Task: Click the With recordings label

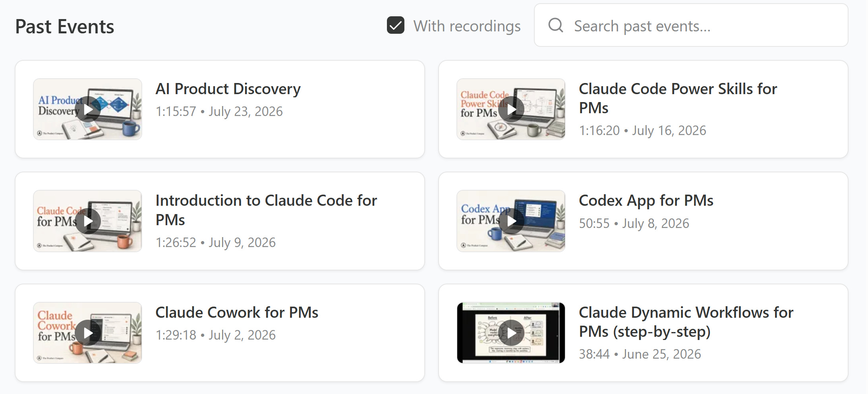Action: (x=467, y=26)
